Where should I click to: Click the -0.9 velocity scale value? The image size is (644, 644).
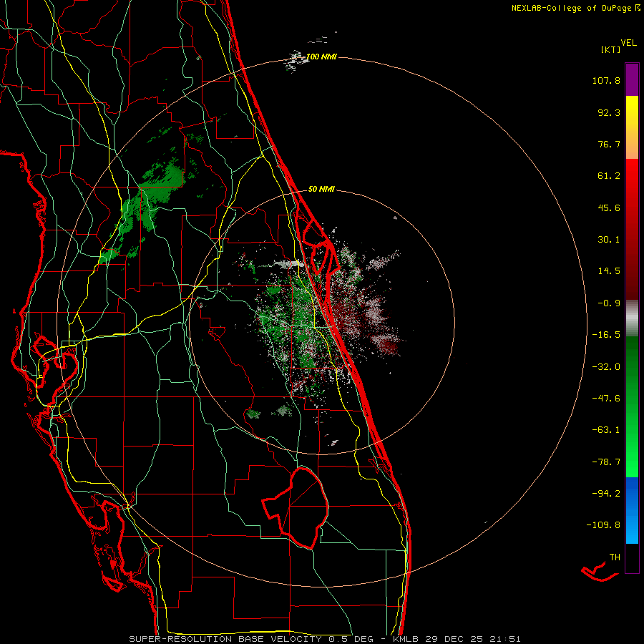point(609,303)
